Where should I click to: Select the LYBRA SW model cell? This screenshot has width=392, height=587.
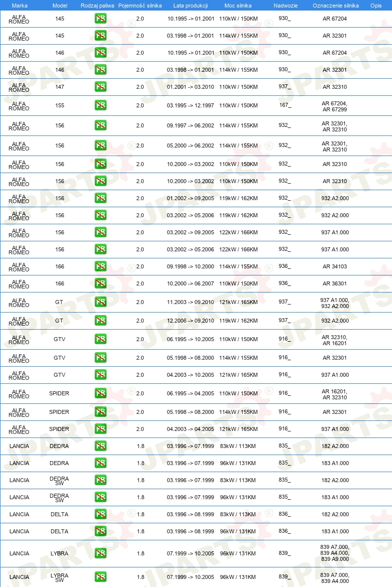tap(60, 577)
